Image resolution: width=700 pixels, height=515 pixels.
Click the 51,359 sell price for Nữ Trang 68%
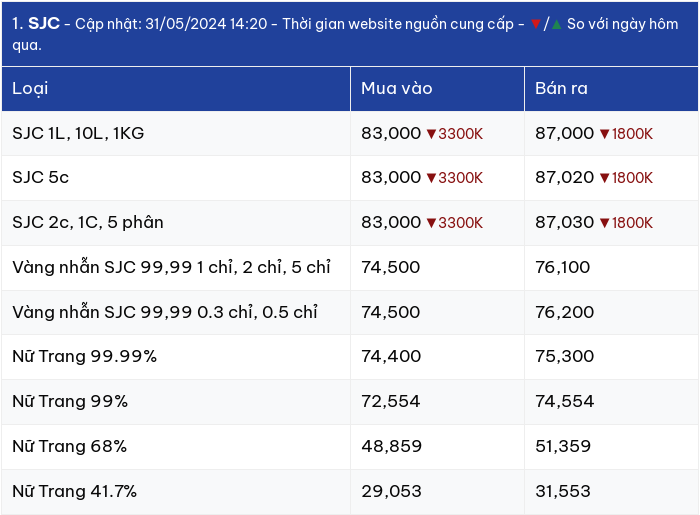[x=563, y=446]
